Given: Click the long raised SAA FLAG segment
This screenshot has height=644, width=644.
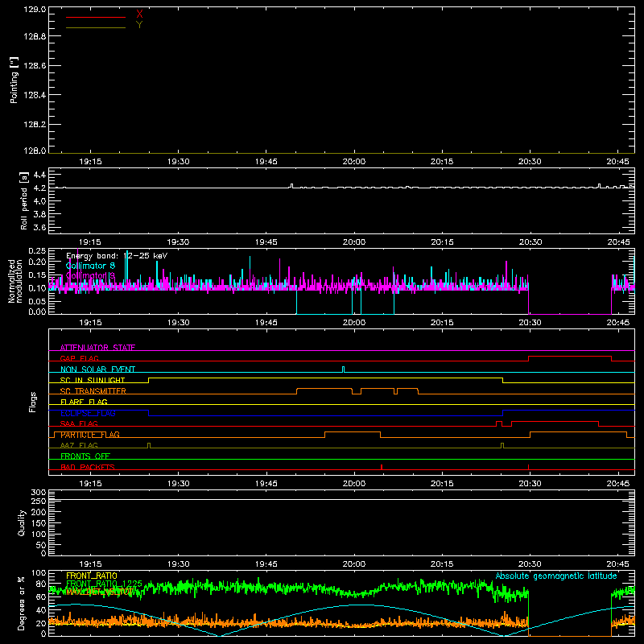Looking at the screenshot, I should pos(555,421).
